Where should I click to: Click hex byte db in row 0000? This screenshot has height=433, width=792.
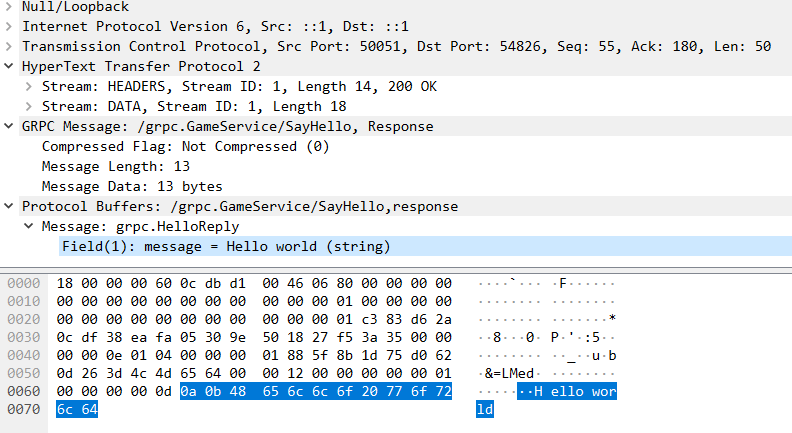(x=213, y=283)
